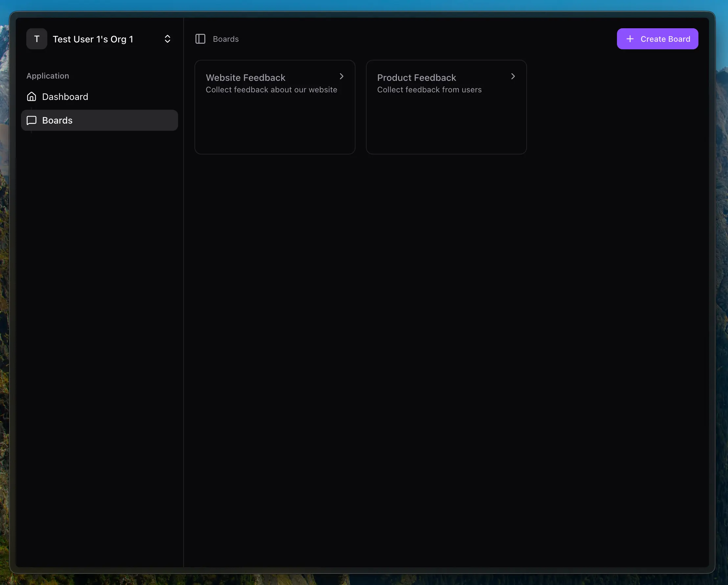The width and height of the screenshot is (728, 585).
Task: Click the Product Feedback card description text
Action: click(429, 89)
